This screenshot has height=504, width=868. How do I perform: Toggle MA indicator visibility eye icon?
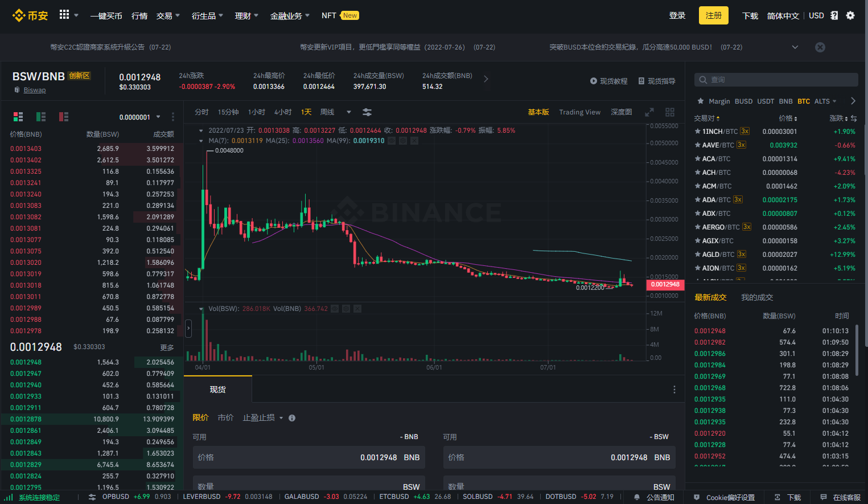pos(392,141)
